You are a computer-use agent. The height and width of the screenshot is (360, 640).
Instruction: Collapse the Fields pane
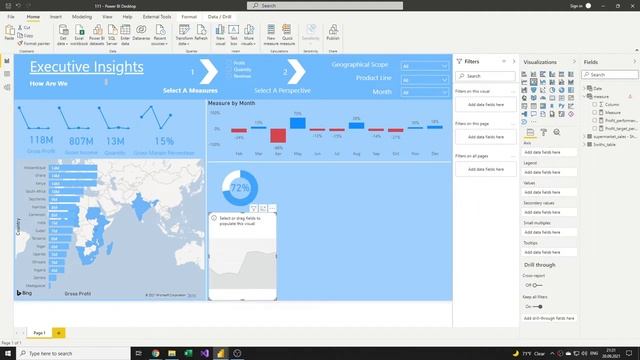635,62
